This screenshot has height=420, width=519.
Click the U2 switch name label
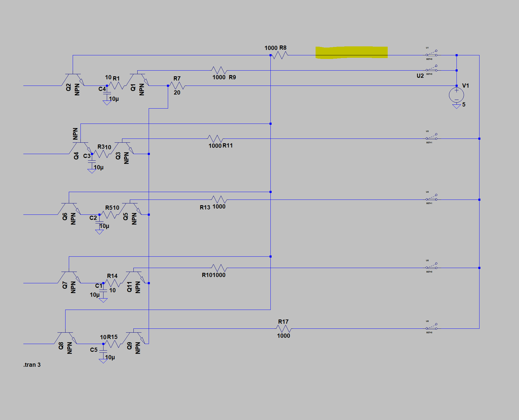[x=420, y=76]
